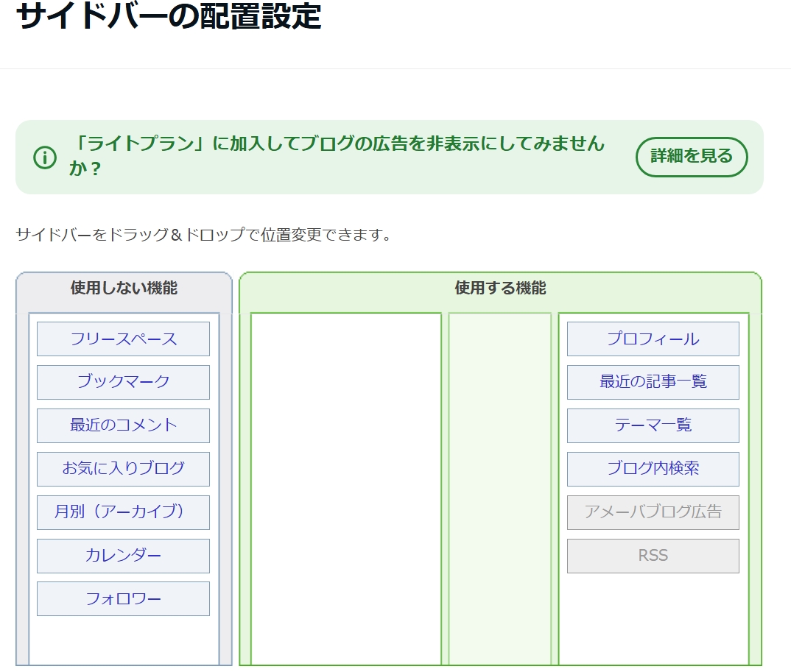Image resolution: width=791 pixels, height=672 pixels.
Task: Click the お気に入りブログ widget item
Action: pos(122,469)
